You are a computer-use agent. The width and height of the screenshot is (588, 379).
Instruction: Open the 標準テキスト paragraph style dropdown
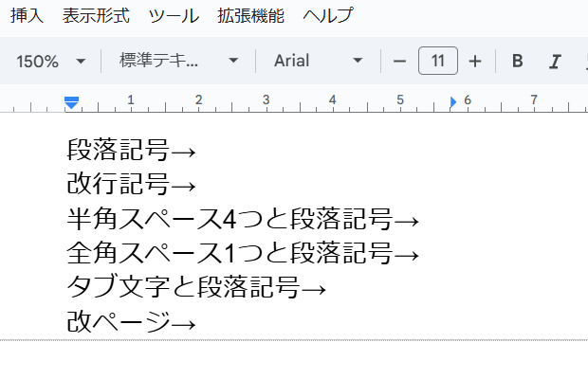click(x=178, y=62)
